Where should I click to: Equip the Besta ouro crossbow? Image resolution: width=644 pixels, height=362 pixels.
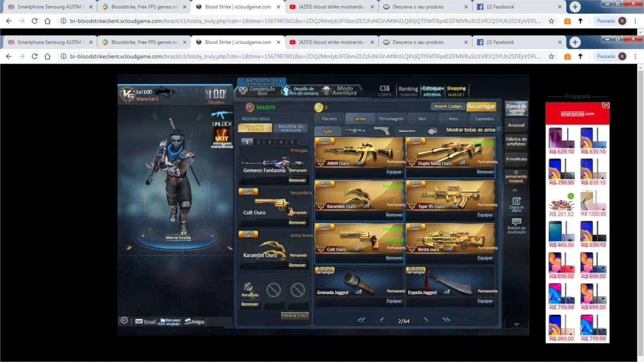click(x=485, y=258)
